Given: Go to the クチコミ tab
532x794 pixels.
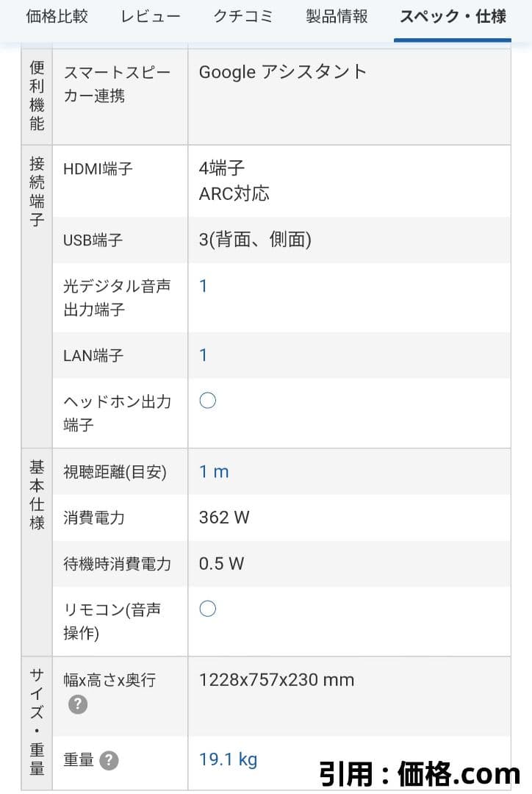Looking at the screenshot, I should 244,16.
